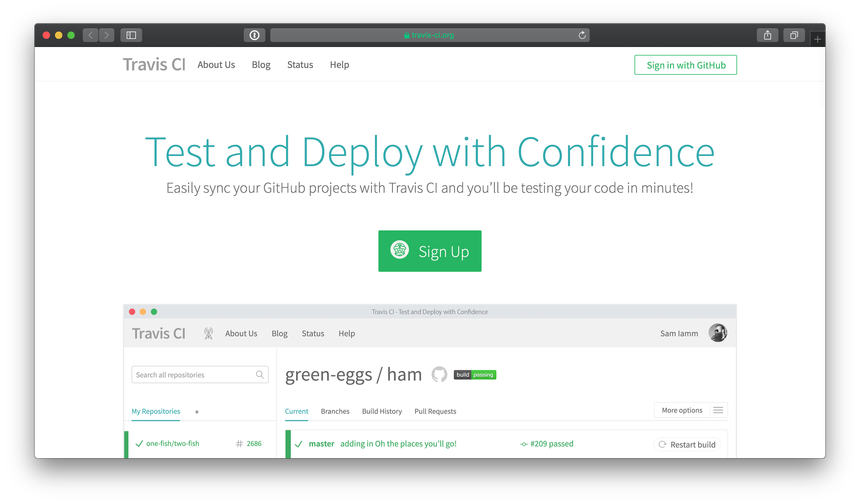
Task: Open Blog in top navigation
Action: click(x=261, y=65)
